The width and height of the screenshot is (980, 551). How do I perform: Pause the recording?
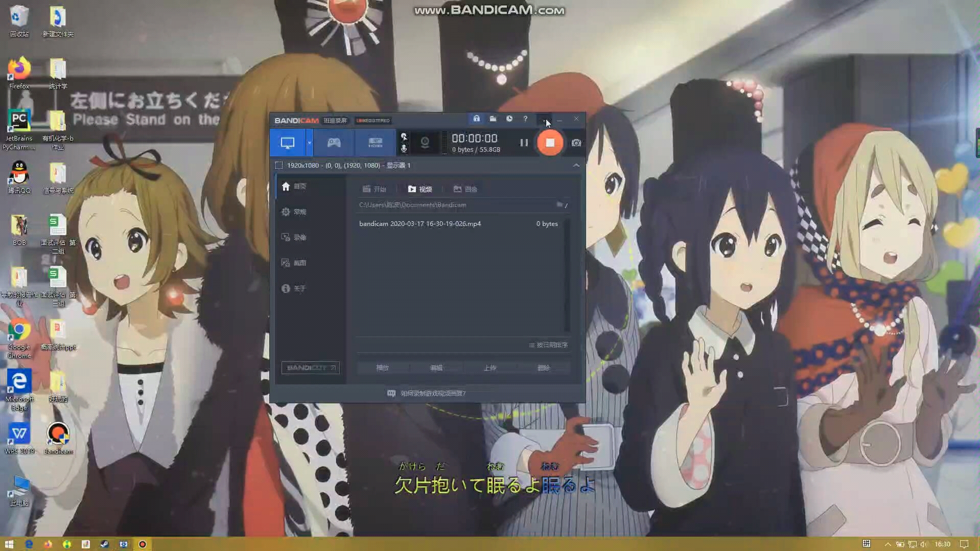click(524, 143)
